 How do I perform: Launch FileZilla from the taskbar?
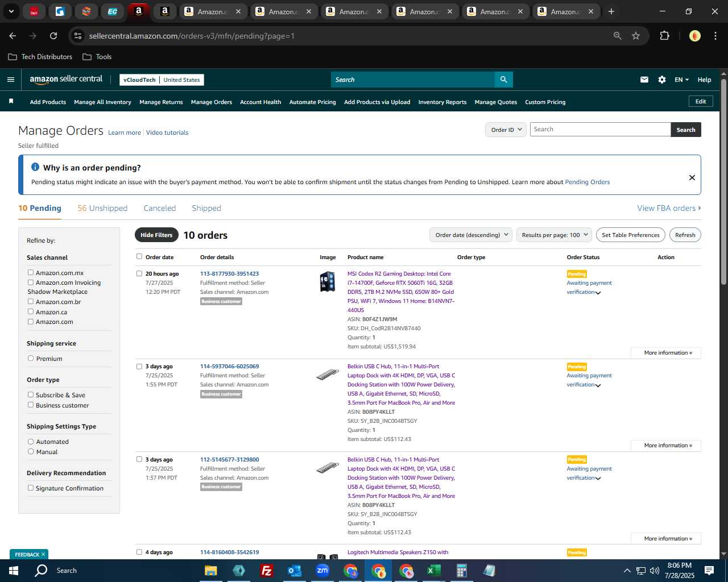click(x=266, y=571)
